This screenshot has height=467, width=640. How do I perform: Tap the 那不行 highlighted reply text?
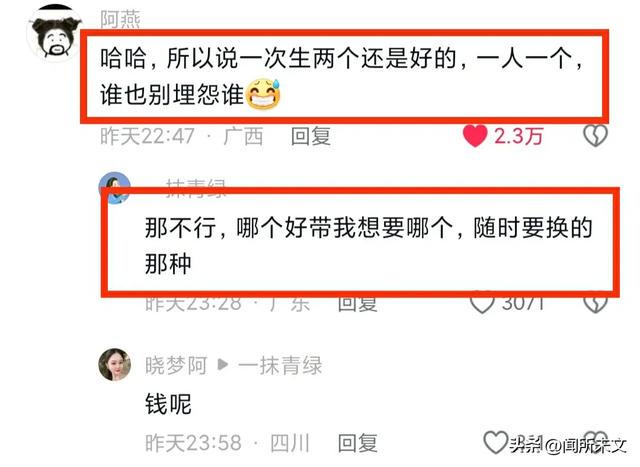(x=369, y=245)
